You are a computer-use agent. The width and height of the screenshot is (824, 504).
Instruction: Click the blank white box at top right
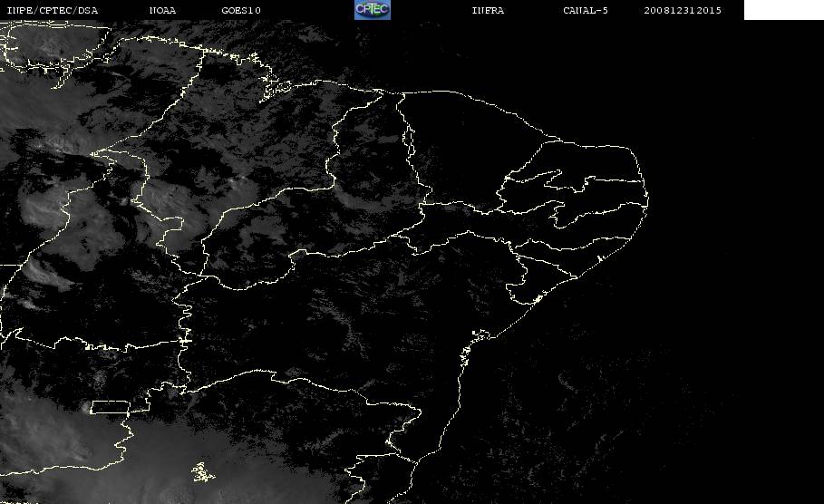click(x=783, y=9)
